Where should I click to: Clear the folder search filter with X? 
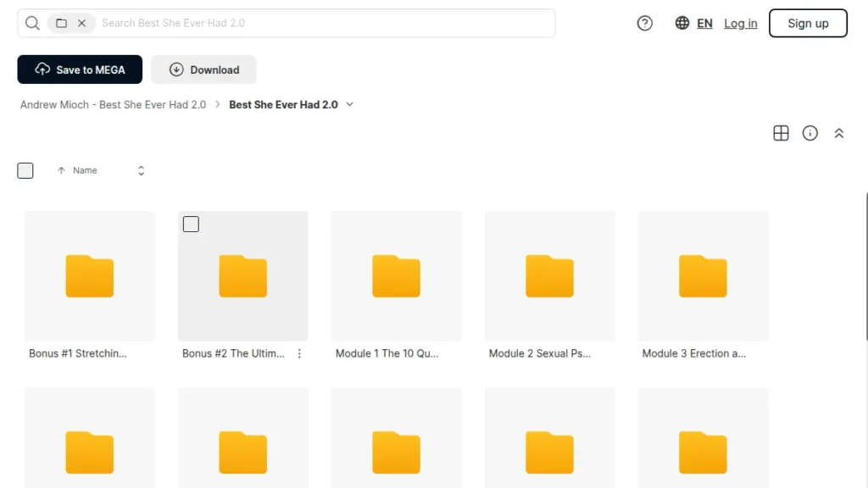[82, 23]
